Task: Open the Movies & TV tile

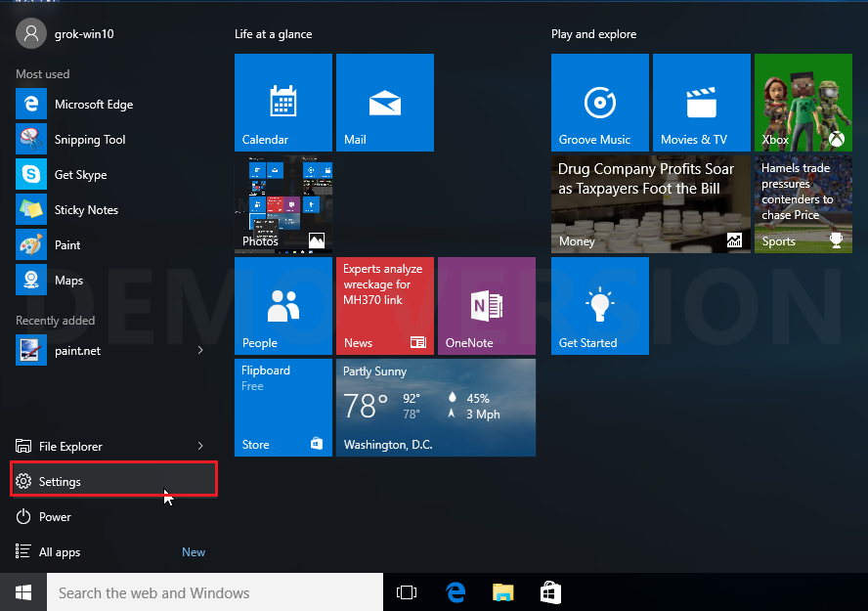Action: coord(702,103)
